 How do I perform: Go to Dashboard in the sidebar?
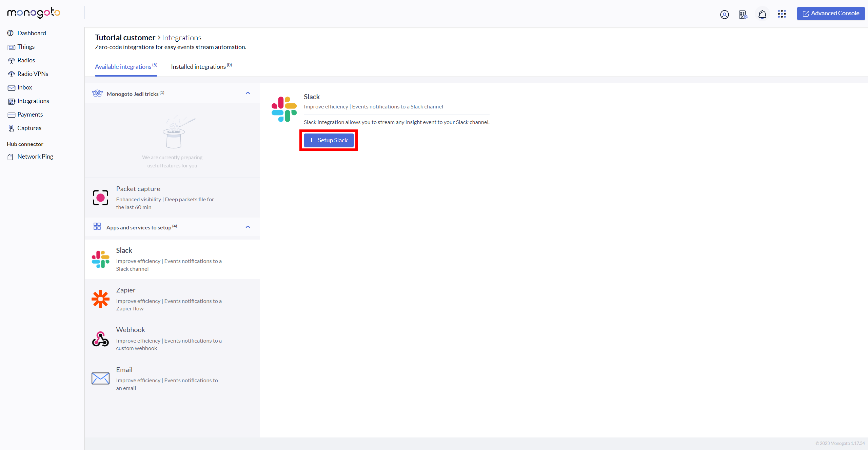(32, 33)
